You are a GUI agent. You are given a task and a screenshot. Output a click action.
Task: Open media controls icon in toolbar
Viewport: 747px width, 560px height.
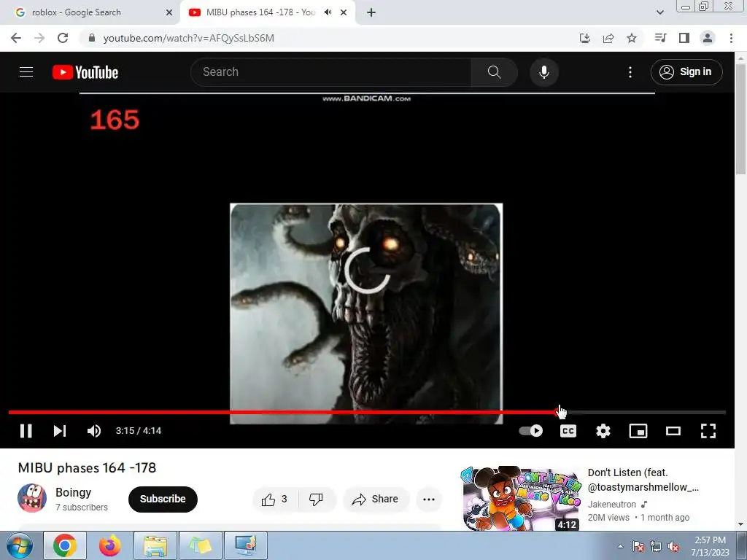660,38
